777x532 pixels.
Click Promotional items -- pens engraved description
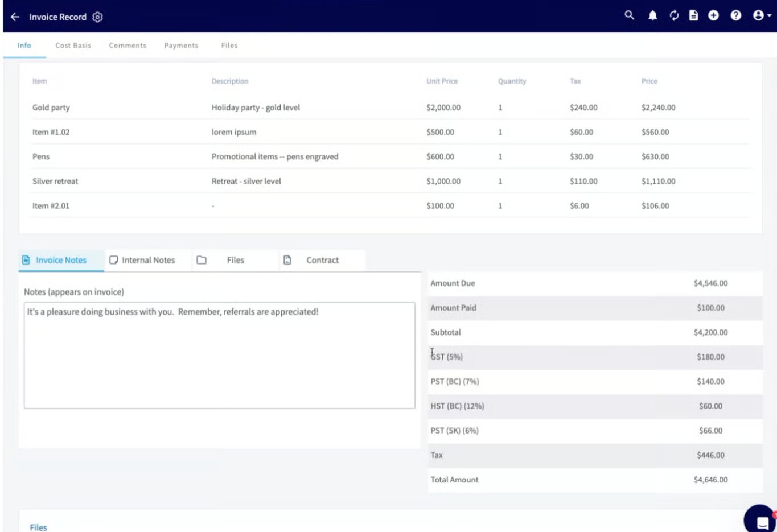pyautogui.click(x=275, y=156)
